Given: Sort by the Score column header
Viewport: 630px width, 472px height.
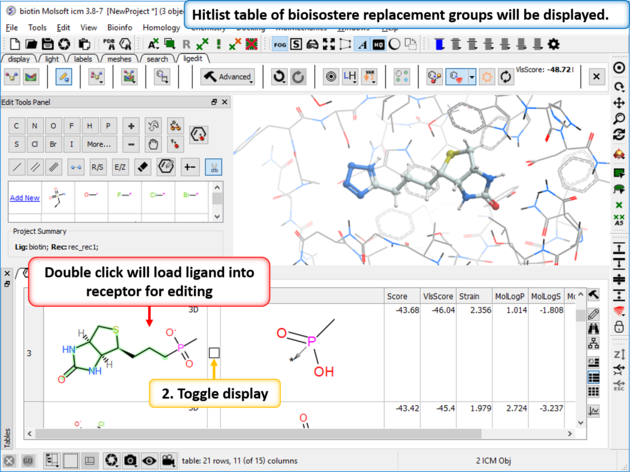Looking at the screenshot, I should coord(397,296).
